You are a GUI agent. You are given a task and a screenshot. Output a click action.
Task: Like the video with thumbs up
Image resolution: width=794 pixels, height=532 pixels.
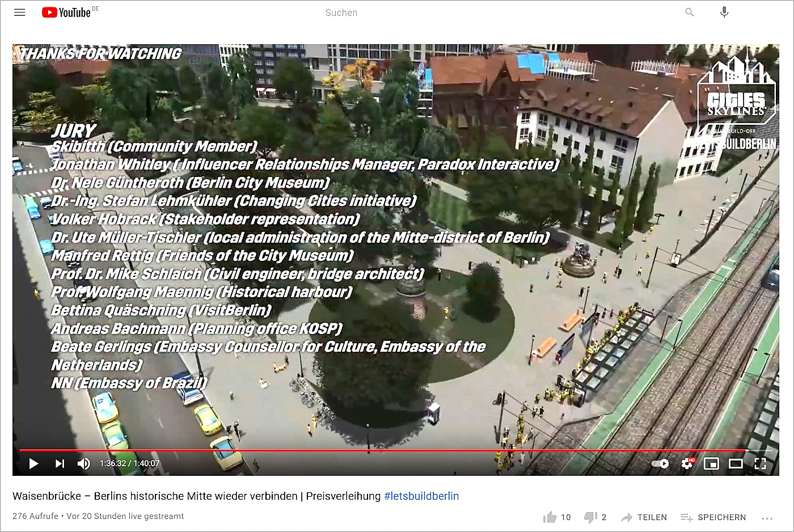[x=550, y=517]
